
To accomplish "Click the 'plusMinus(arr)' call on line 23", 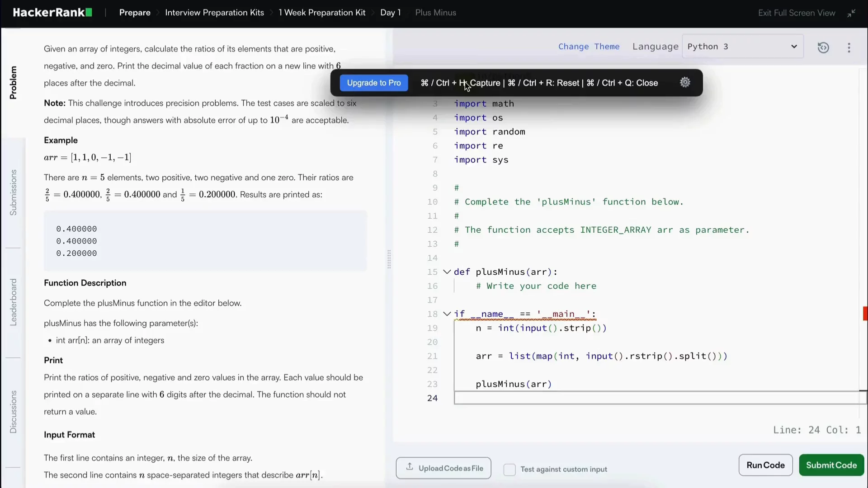I will 514,384.
